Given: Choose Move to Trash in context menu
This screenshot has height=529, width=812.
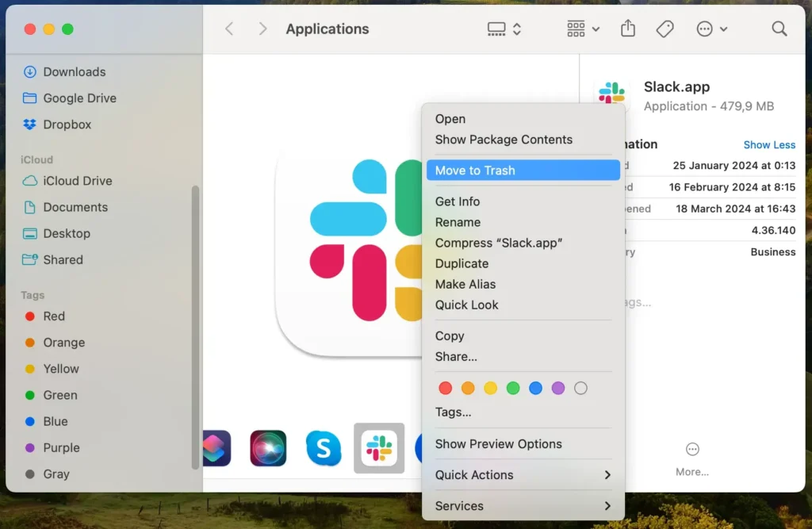Looking at the screenshot, I should point(523,171).
